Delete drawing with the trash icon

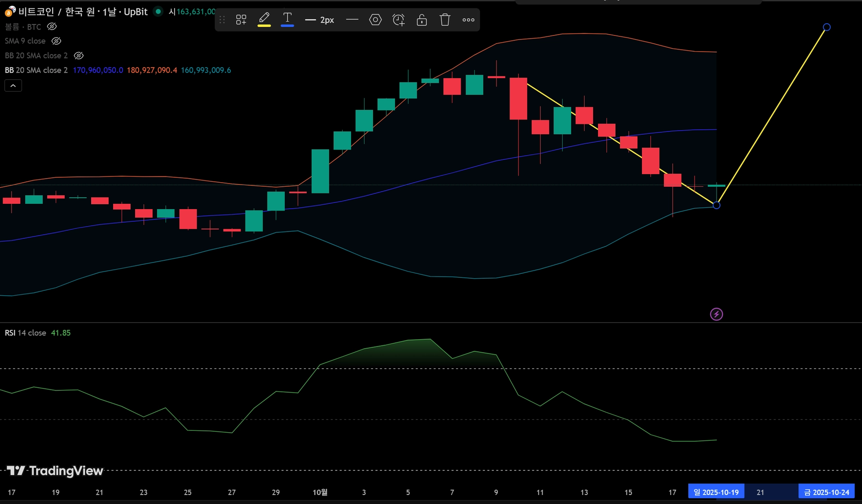(x=445, y=20)
